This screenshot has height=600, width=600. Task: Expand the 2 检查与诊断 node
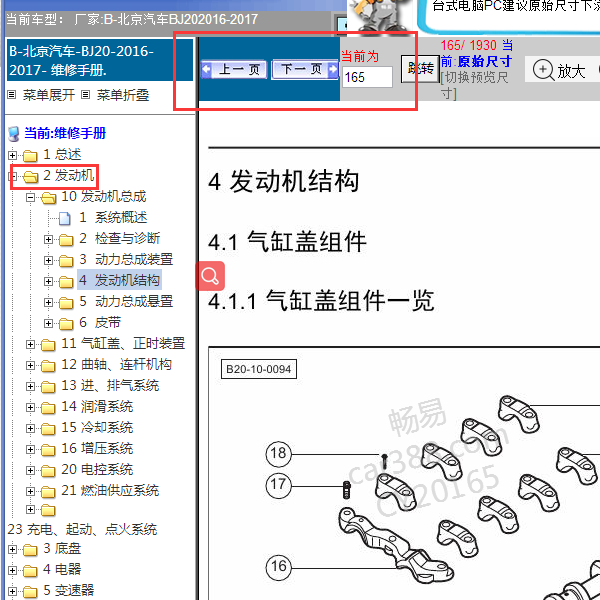tap(48, 239)
